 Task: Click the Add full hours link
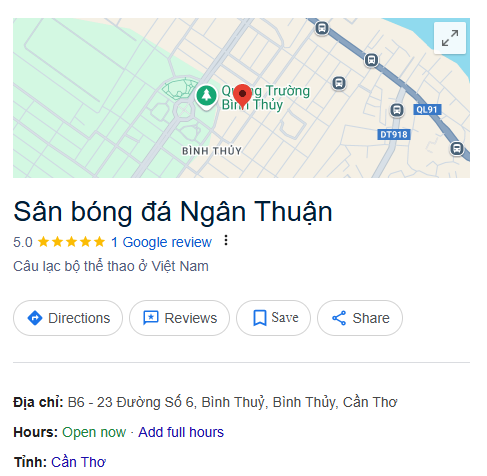[x=181, y=432]
